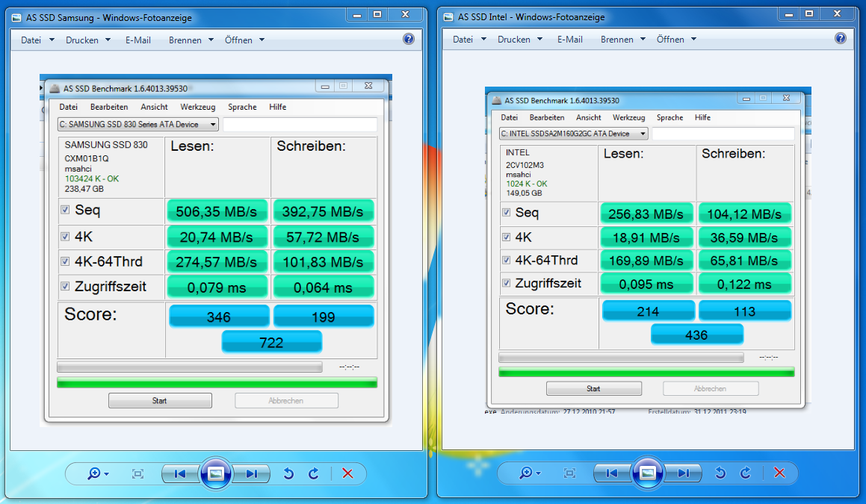Open help icon in Samsung viewer
This screenshot has height=504, width=866.
[x=409, y=39]
